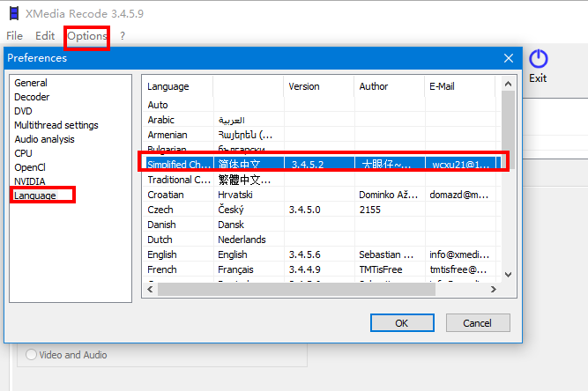Open the Options menu
This screenshot has height=391, width=588.
[87, 36]
